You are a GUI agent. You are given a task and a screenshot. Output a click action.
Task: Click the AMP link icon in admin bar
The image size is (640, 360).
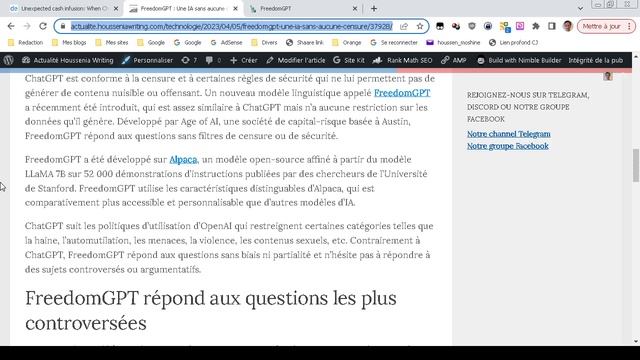(x=454, y=60)
